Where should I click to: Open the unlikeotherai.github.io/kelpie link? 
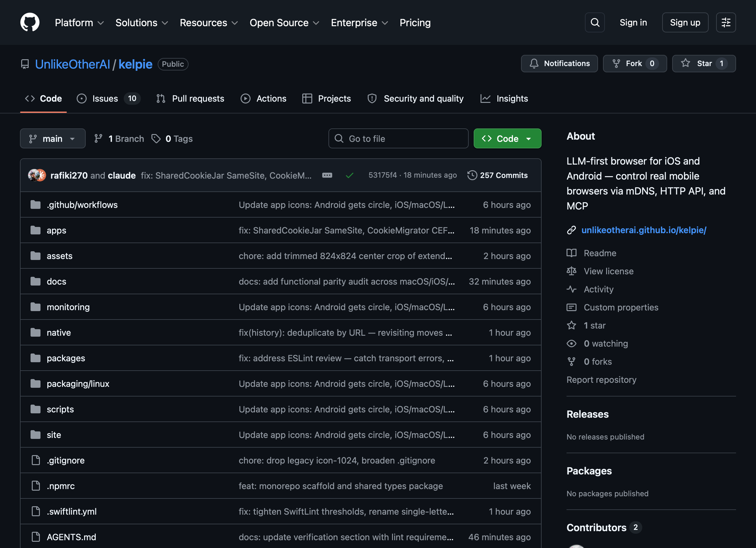[644, 230]
